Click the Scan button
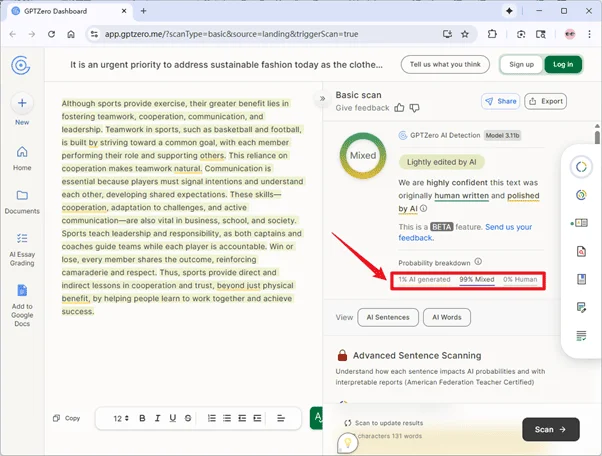602x456 pixels. point(551,430)
